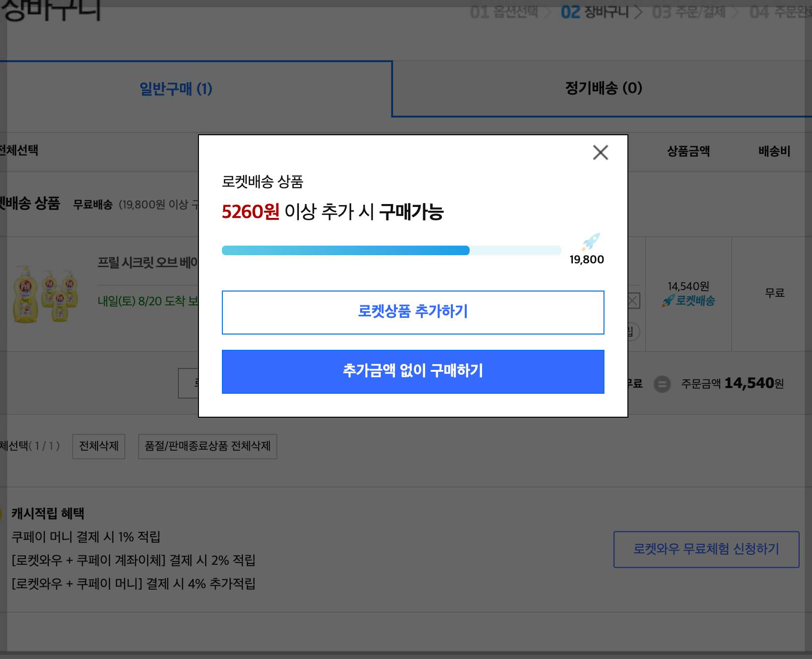
Task: Click the 로켓상품 추가하기 button
Action: (413, 312)
